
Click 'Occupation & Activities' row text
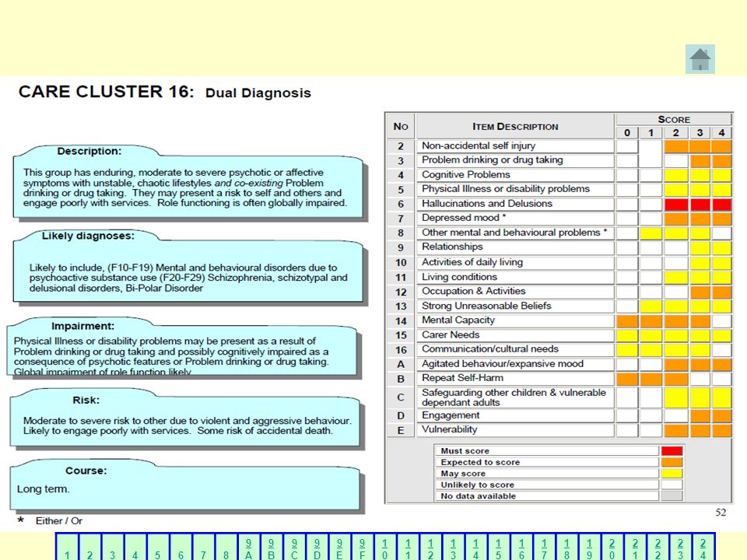pos(474,291)
